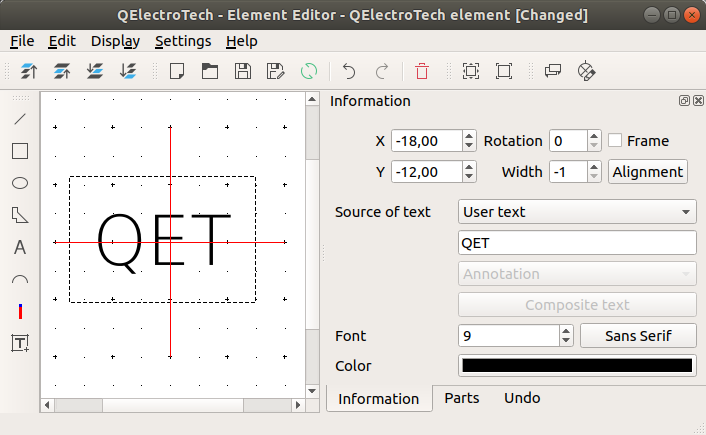
Task: Click the vertical scrollbar up arrow
Action: pos(312,99)
